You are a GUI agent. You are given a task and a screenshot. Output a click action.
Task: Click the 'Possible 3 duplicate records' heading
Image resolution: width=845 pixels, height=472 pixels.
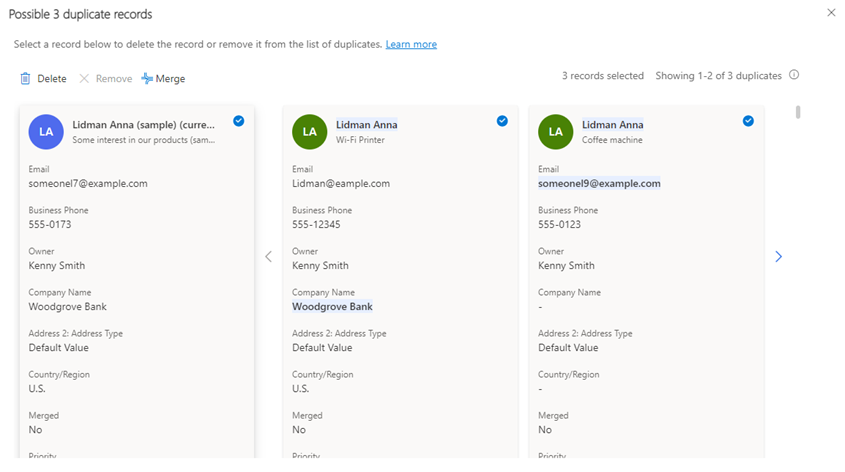coord(80,14)
